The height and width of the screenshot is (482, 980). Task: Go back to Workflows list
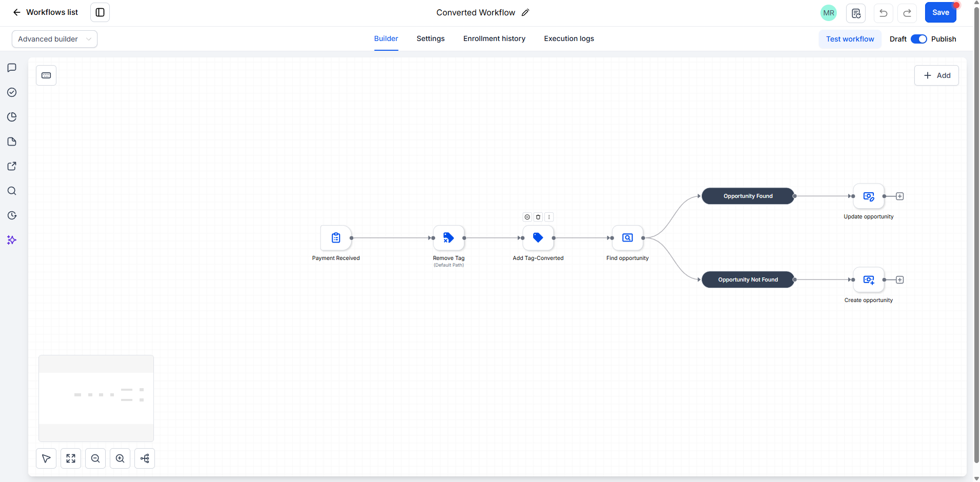(x=46, y=12)
